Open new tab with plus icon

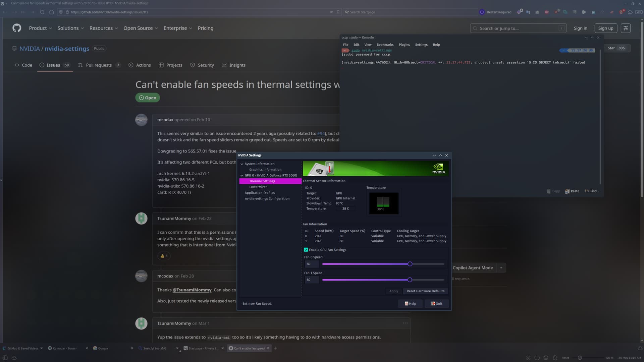[275, 348]
